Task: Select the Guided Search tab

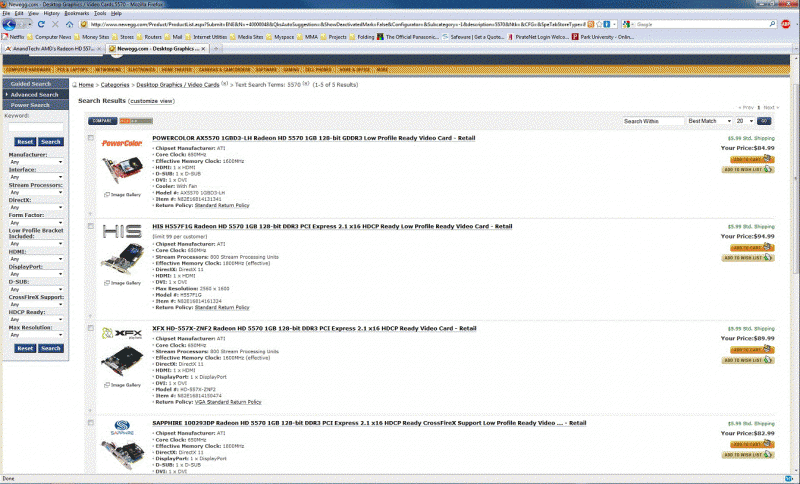Action: tap(36, 84)
